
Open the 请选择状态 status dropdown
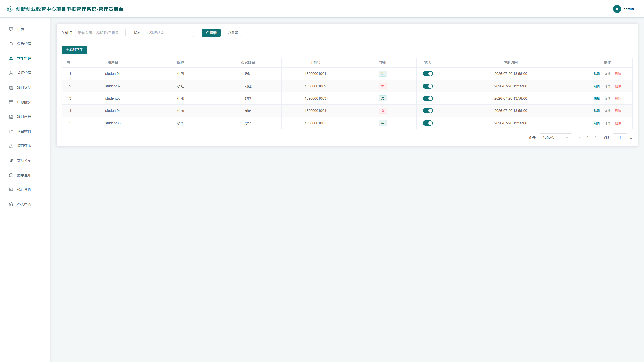[x=169, y=33]
